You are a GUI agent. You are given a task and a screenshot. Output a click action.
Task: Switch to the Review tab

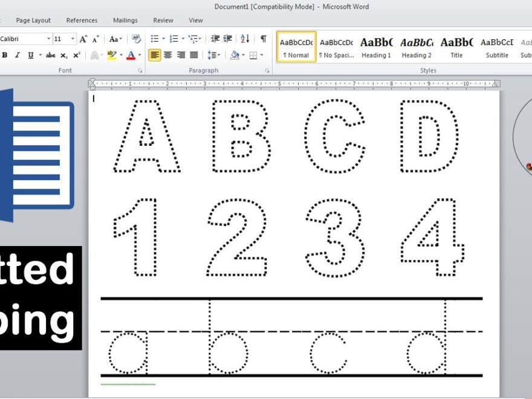pyautogui.click(x=163, y=21)
